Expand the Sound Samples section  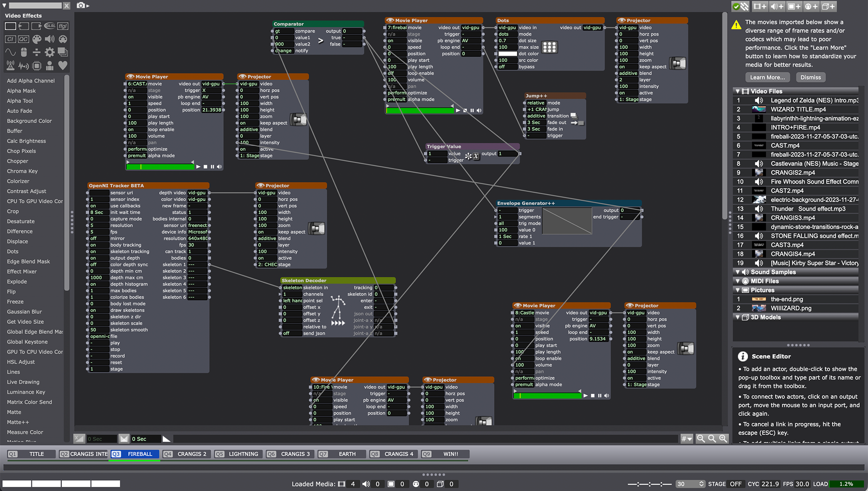[x=737, y=272]
